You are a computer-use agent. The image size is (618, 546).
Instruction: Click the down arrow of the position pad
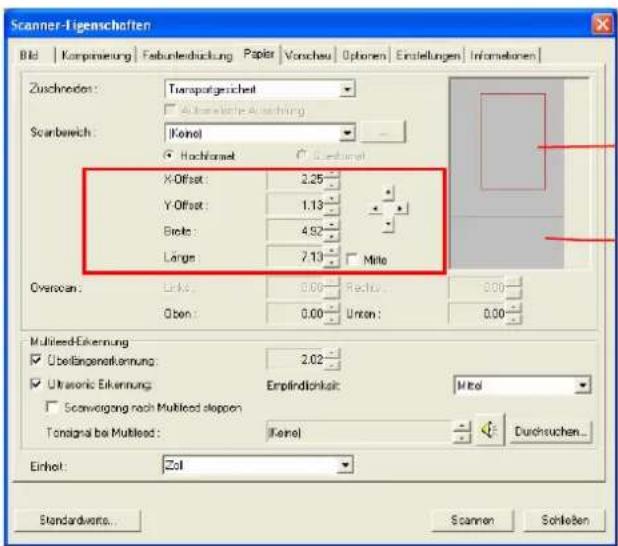tap(388, 224)
